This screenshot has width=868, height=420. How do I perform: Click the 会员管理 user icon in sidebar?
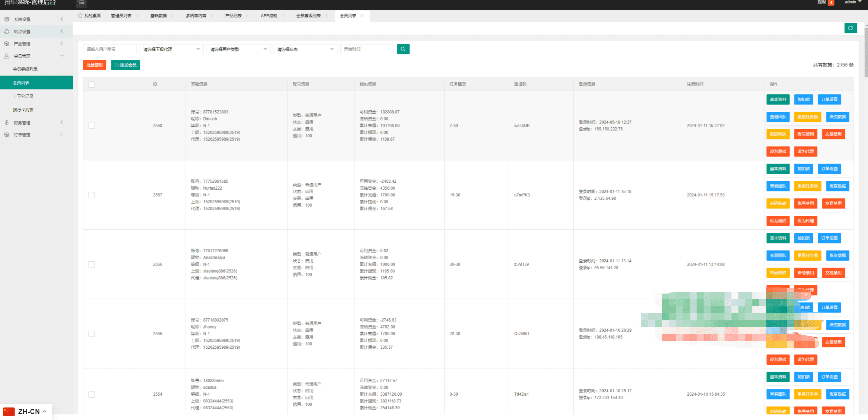click(7, 56)
